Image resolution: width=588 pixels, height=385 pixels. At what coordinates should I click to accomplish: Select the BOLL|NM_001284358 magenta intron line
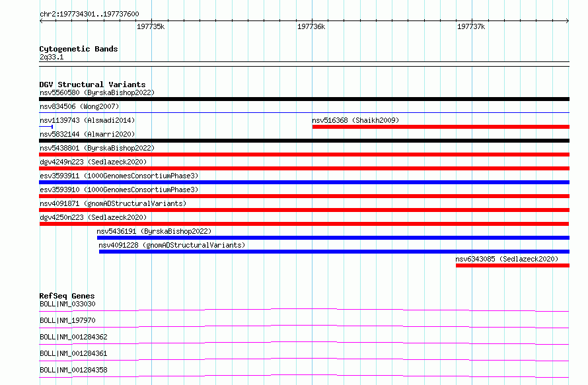pyautogui.click(x=304, y=376)
